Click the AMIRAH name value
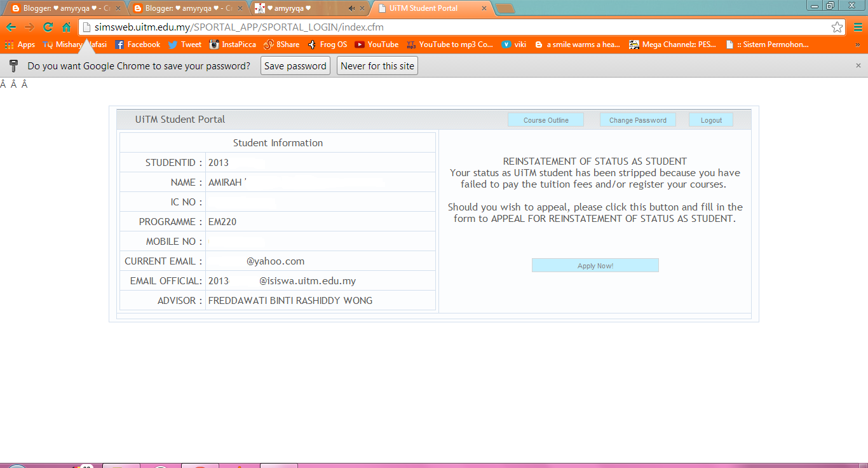 pos(227,182)
